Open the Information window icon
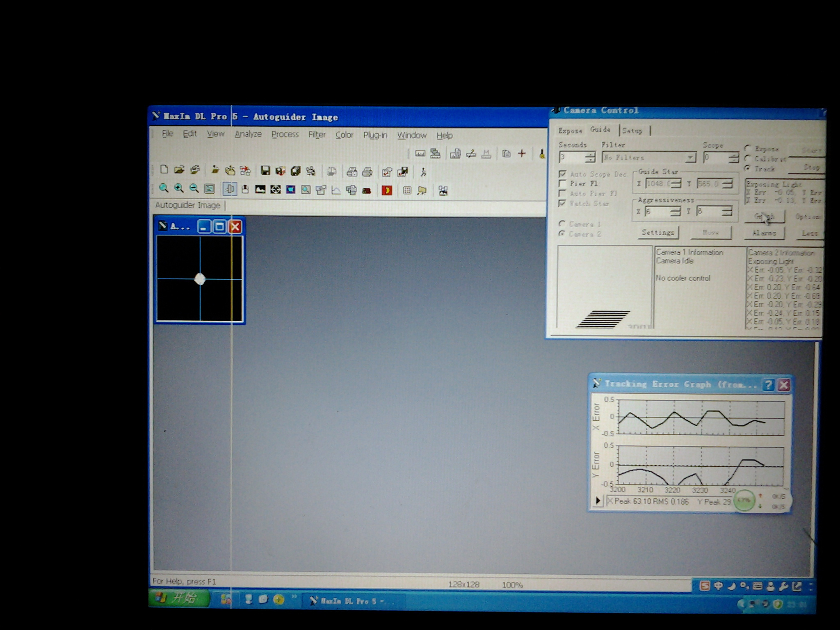 [x=209, y=189]
